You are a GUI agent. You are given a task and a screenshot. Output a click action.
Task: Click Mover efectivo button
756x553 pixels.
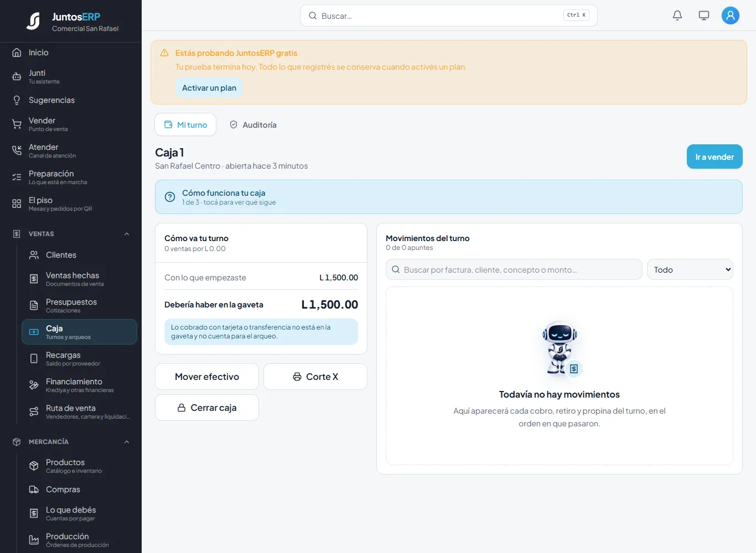pyautogui.click(x=207, y=377)
